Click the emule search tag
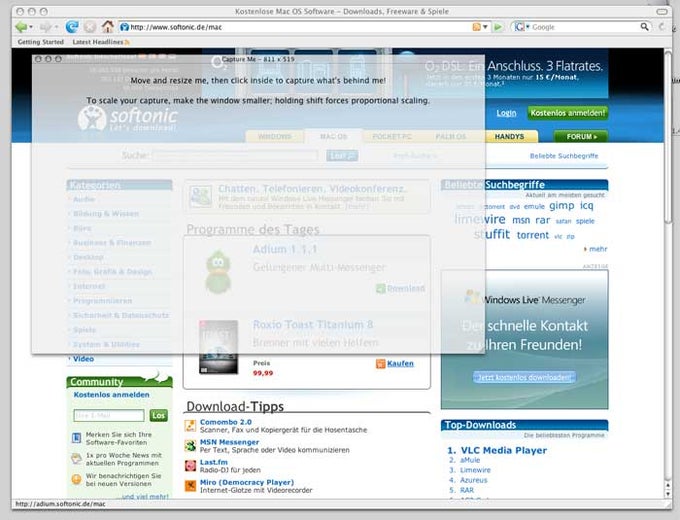This screenshot has height=520, width=680. pyautogui.click(x=534, y=207)
